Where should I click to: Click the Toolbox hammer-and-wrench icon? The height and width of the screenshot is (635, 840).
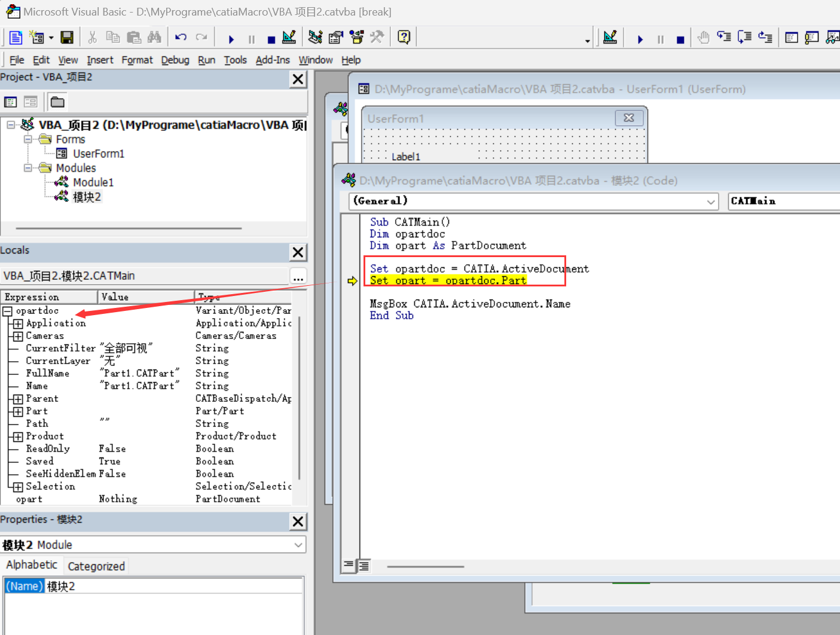pos(377,38)
